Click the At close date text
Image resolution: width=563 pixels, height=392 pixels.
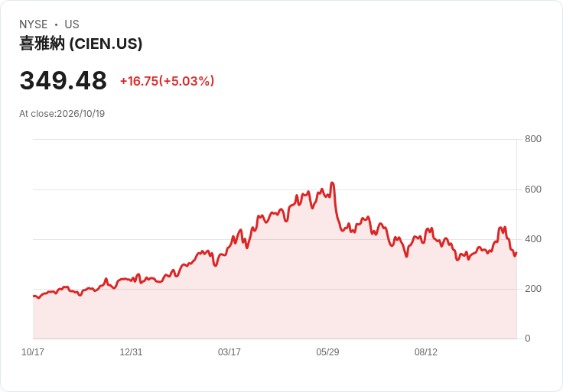point(62,114)
